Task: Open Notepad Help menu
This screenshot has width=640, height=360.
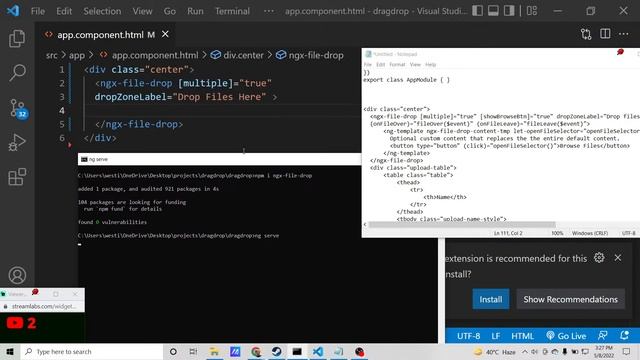Action: point(431,64)
